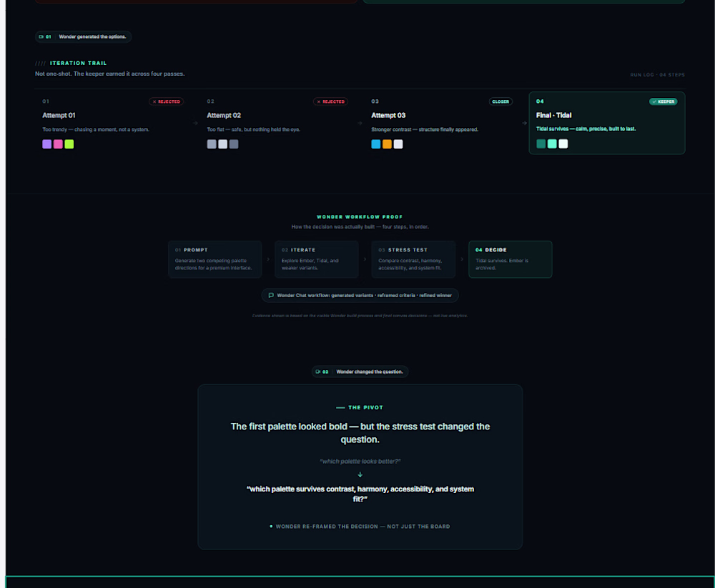Choose the white swatch in Final · Tidal
This screenshot has width=715, height=588.
[x=563, y=144]
